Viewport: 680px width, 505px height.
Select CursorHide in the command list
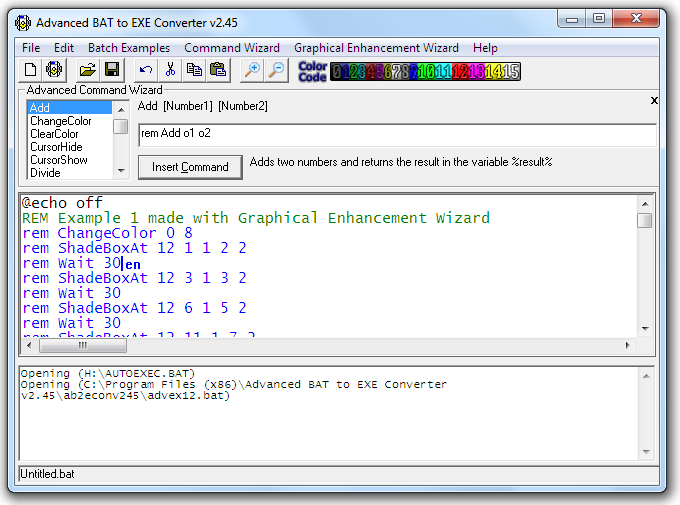click(70, 147)
